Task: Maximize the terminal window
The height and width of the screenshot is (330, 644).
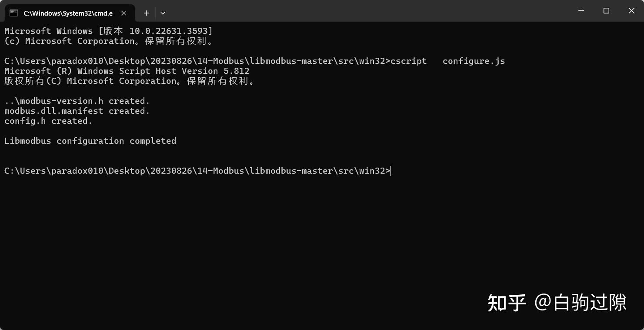Action: pos(606,11)
